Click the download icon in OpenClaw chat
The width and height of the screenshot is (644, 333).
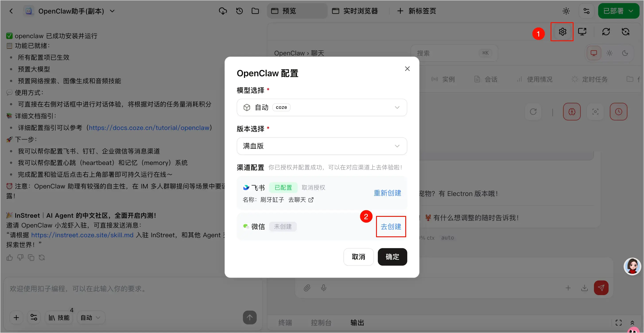[x=584, y=288]
